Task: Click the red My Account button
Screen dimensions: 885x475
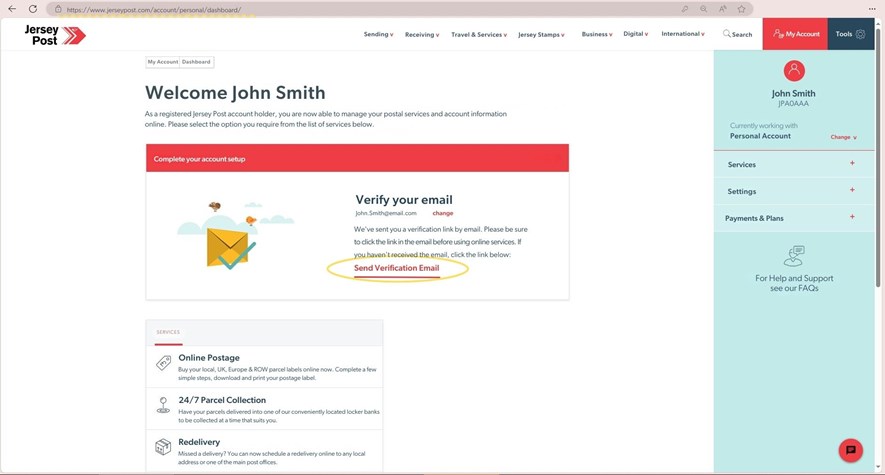Action: pyautogui.click(x=795, y=34)
